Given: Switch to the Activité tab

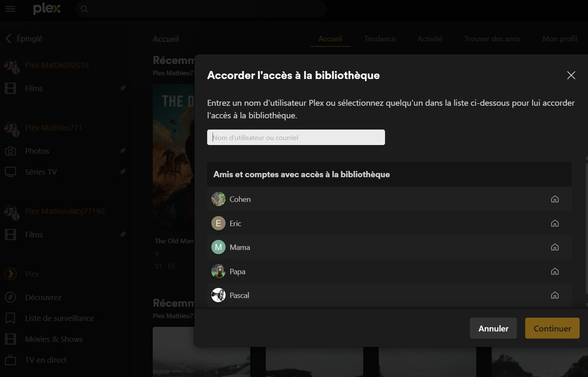Looking at the screenshot, I should coord(430,38).
